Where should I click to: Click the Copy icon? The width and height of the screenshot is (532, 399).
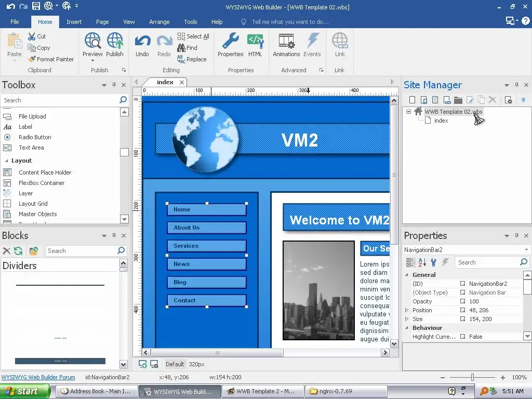32,48
